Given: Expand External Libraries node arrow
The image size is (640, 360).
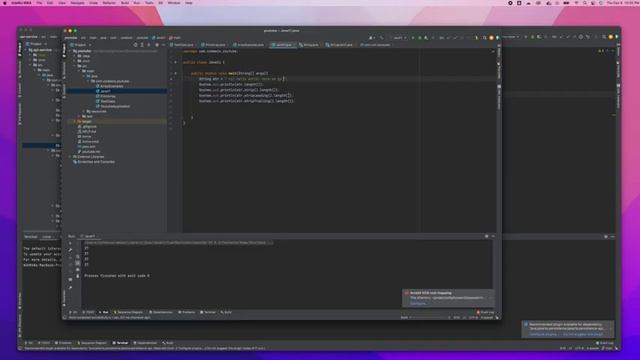Looking at the screenshot, I should [x=70, y=157].
